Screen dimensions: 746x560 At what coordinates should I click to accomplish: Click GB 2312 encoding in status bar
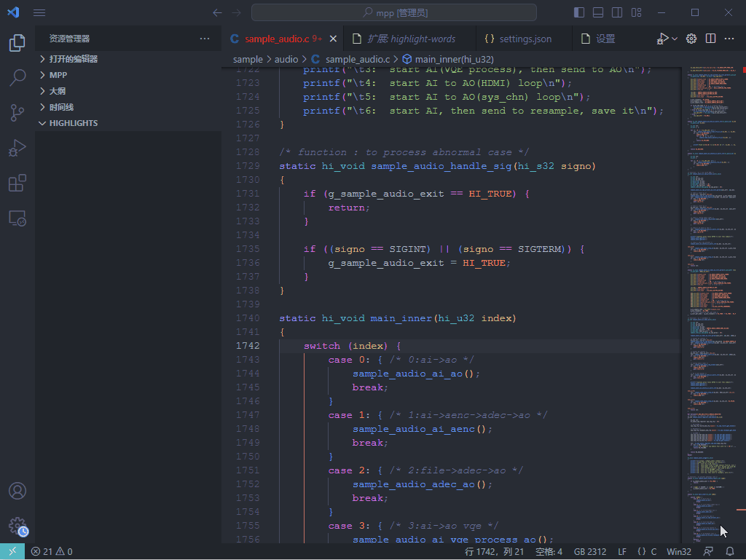coord(590,551)
